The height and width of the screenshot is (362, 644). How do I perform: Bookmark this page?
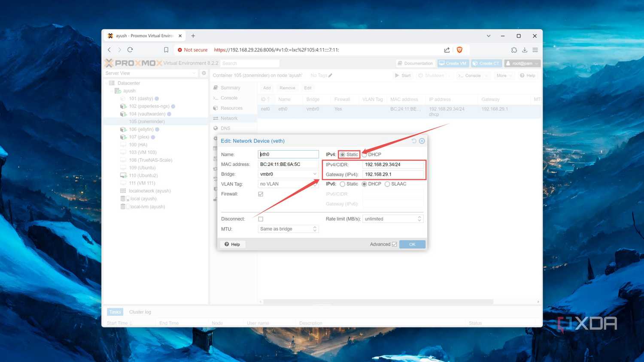pyautogui.click(x=166, y=50)
